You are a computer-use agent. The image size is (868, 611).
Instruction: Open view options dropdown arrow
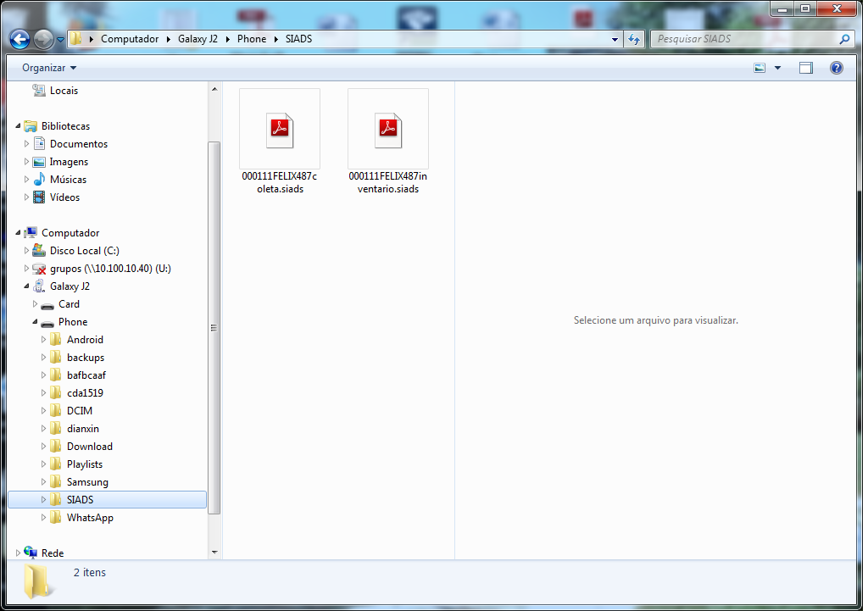pos(777,68)
